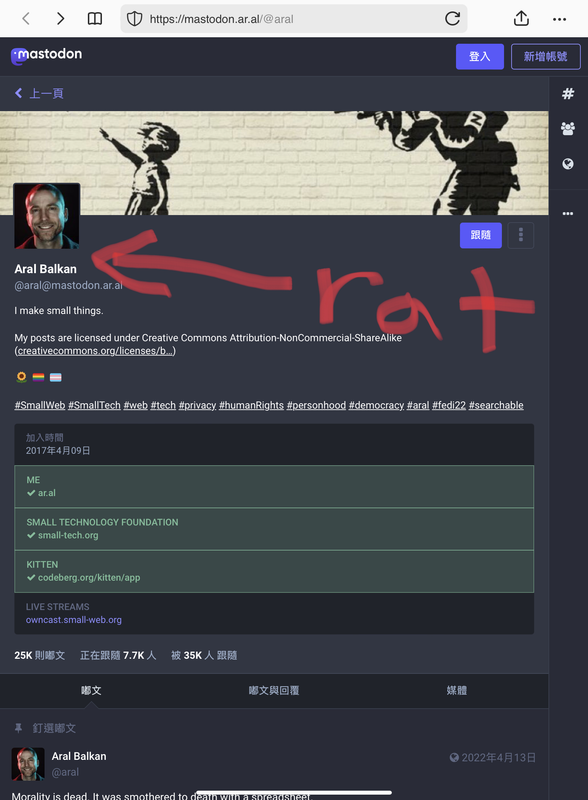Image resolution: width=588 pixels, height=800 pixels.
Task: Click the 登入 login button
Action: [x=480, y=57]
